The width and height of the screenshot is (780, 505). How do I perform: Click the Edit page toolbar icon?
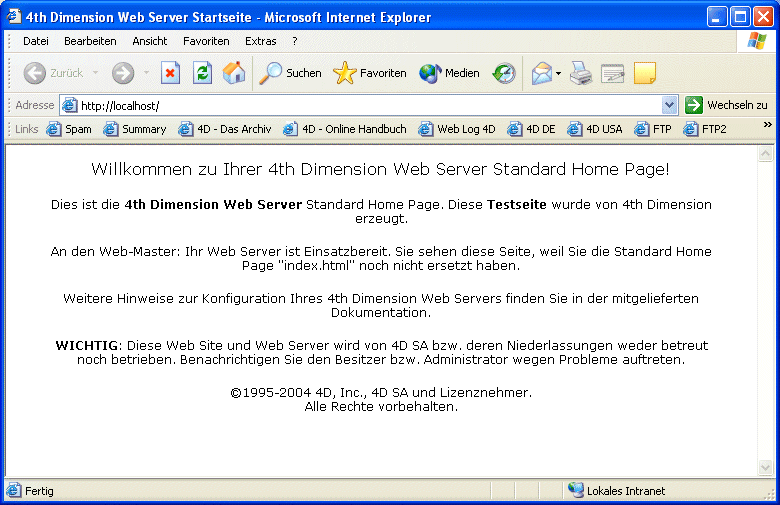click(612, 73)
